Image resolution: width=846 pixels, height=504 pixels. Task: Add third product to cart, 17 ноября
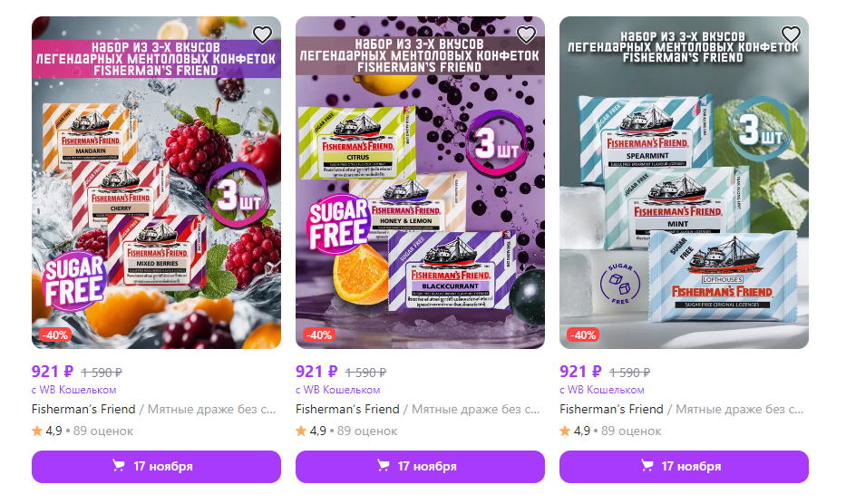tap(684, 466)
